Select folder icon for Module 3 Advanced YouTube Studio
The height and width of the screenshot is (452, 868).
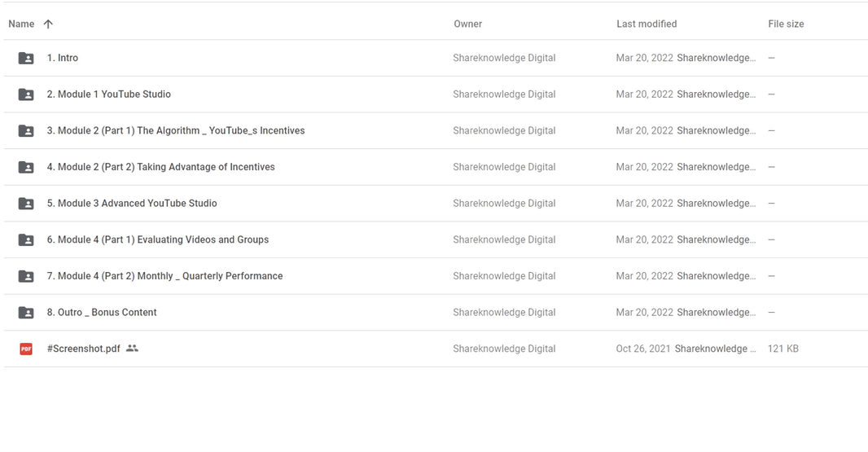coord(26,204)
